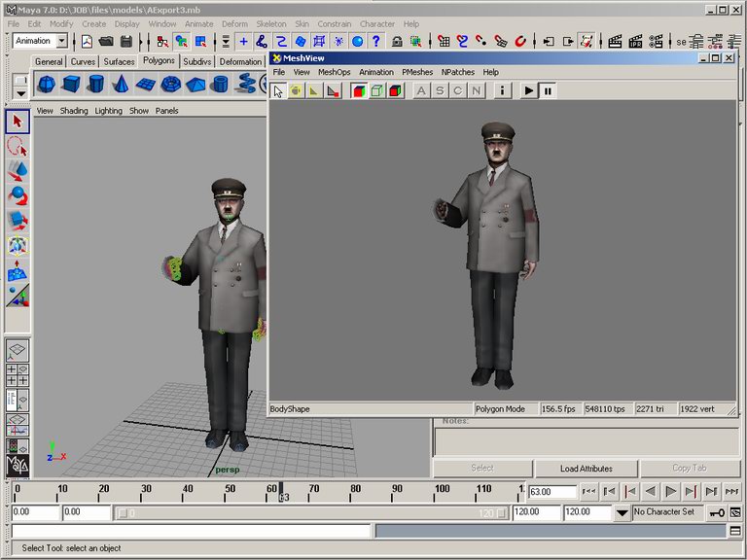Switch to the Curves shelf tab
The image size is (747, 560).
coord(83,61)
